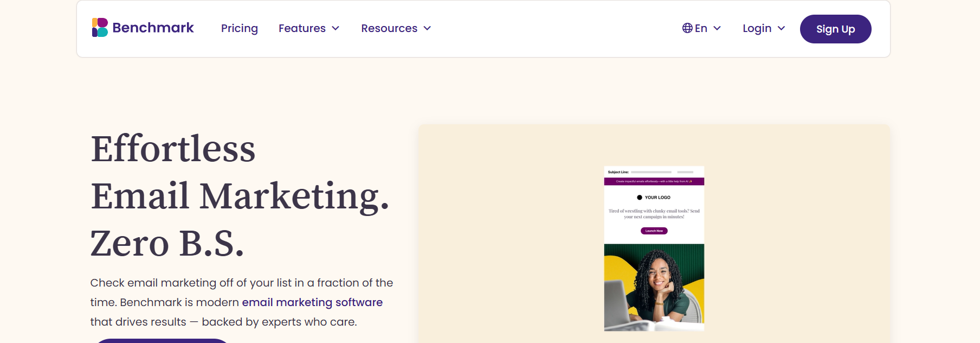Viewport: 980px width, 343px height.
Task: Click the Launch Now button in preview
Action: 654,231
